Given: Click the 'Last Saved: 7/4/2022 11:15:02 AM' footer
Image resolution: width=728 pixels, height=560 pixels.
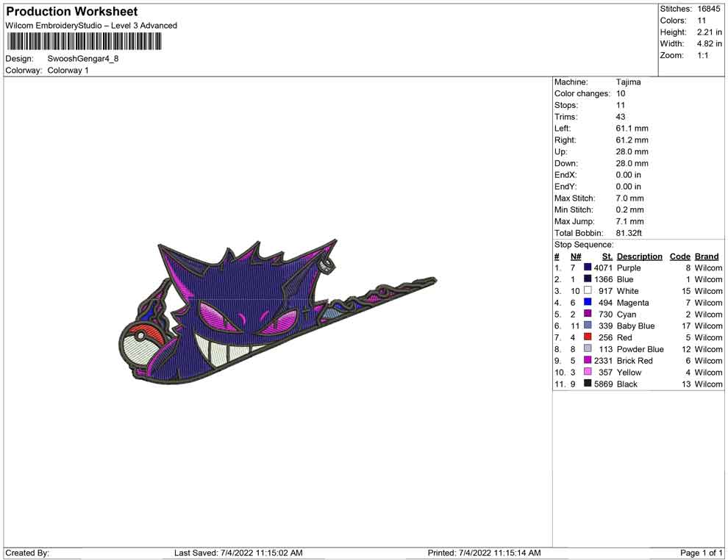Looking at the screenshot, I should 239,553.
